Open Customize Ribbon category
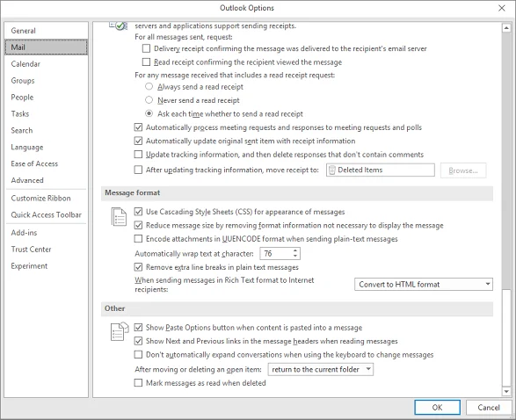The height and width of the screenshot is (420, 516). click(47, 198)
